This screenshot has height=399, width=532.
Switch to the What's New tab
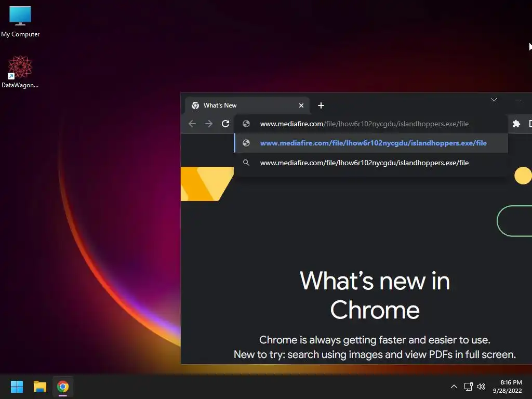click(247, 105)
